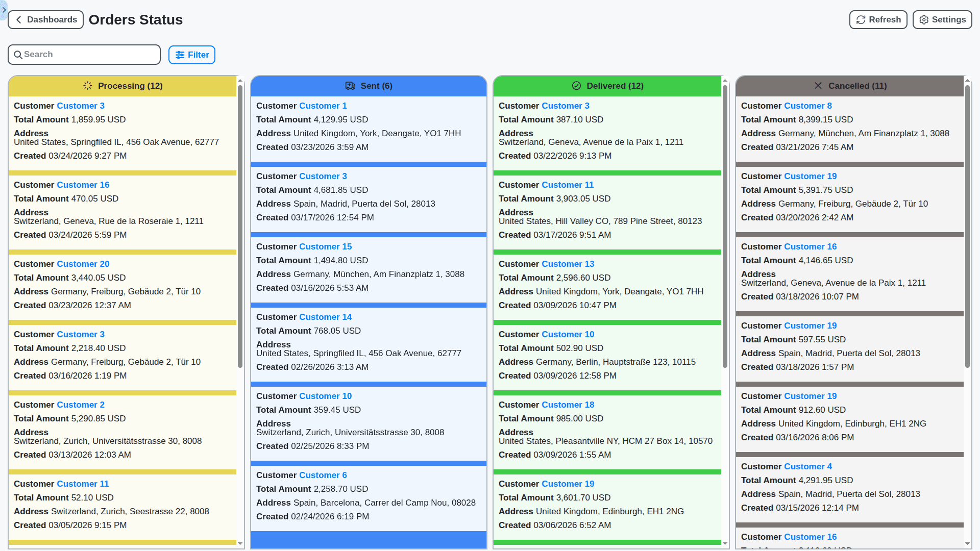Open Customer 8 link in Cancelled column

tap(807, 106)
